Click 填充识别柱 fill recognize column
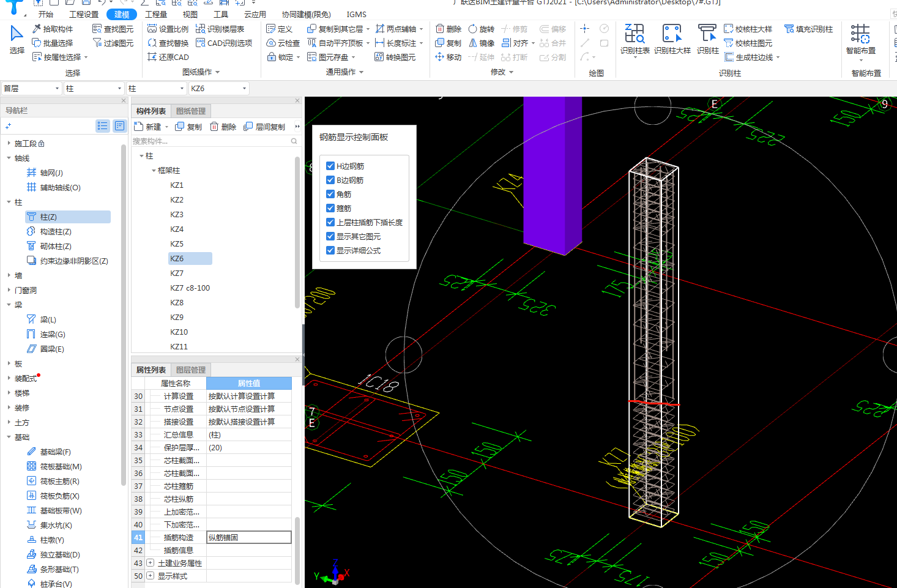This screenshot has width=897, height=588. [808, 29]
